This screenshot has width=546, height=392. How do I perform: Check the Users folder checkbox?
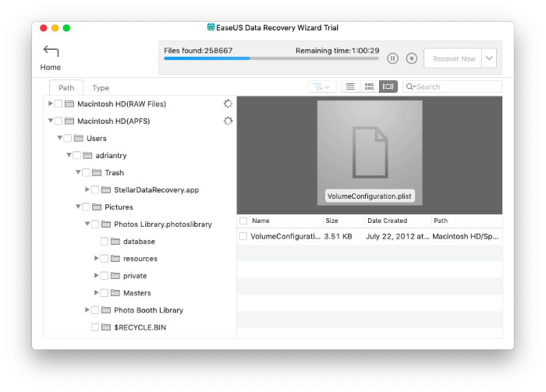coord(68,138)
